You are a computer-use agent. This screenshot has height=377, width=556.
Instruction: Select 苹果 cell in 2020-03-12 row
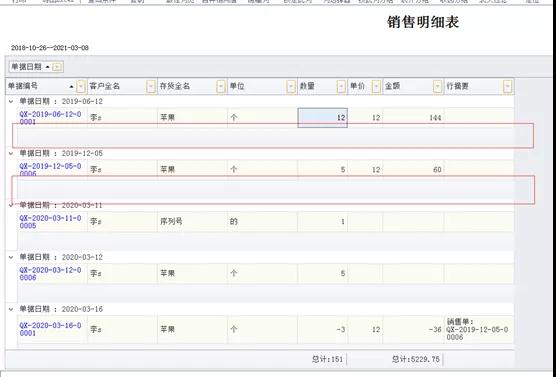click(192, 273)
